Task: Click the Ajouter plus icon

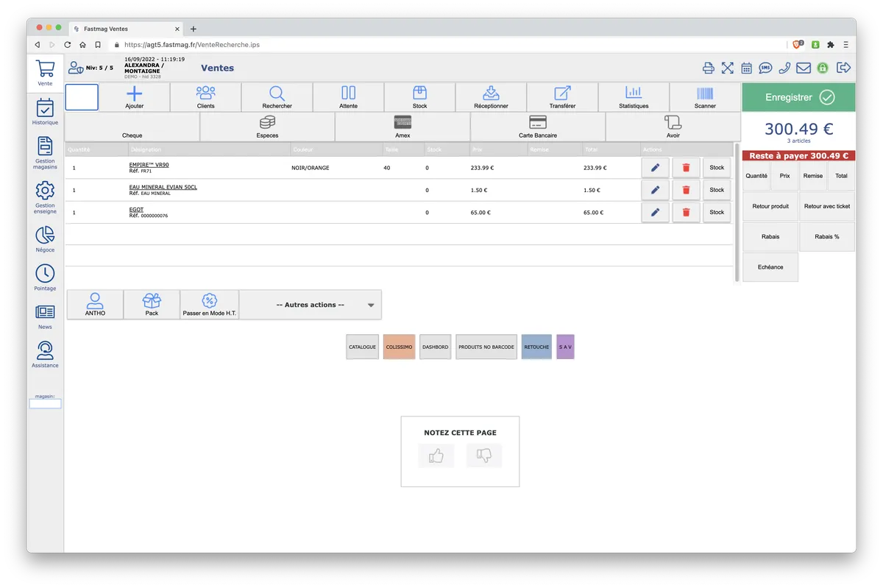Action: click(135, 97)
